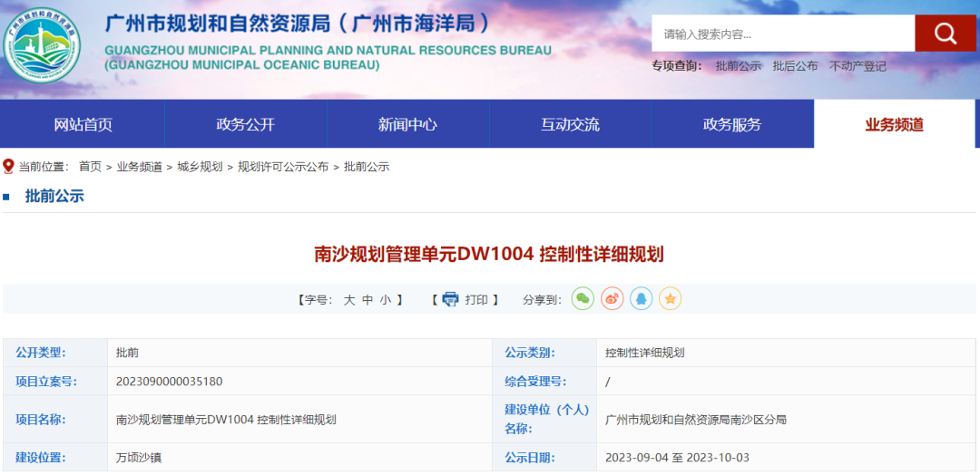Select the 政务服务 tab

[732, 124]
